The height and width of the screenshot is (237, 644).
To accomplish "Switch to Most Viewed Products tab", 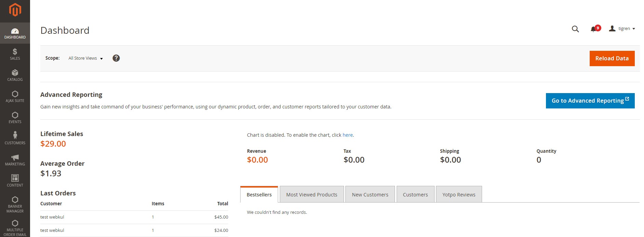I will tap(312, 194).
